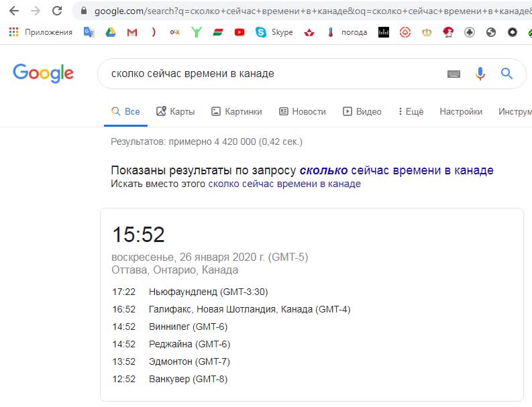
Task: Search instead for original misspelled query link
Action: 284,184
